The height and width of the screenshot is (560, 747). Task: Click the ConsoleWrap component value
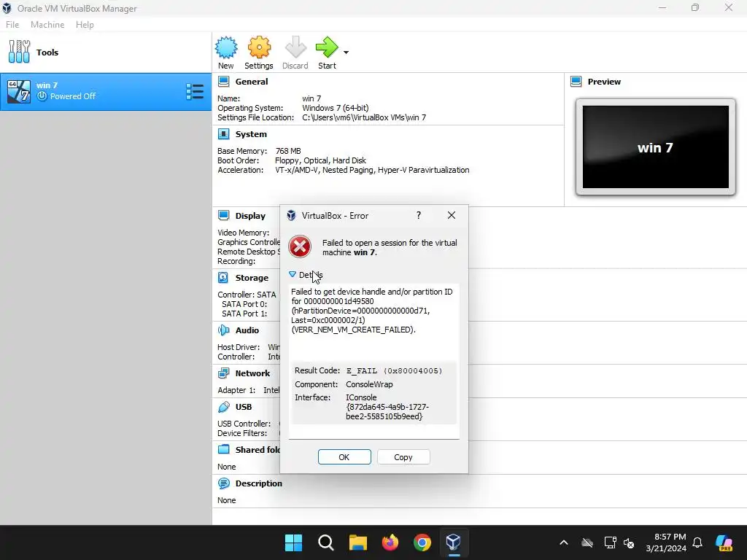point(369,384)
